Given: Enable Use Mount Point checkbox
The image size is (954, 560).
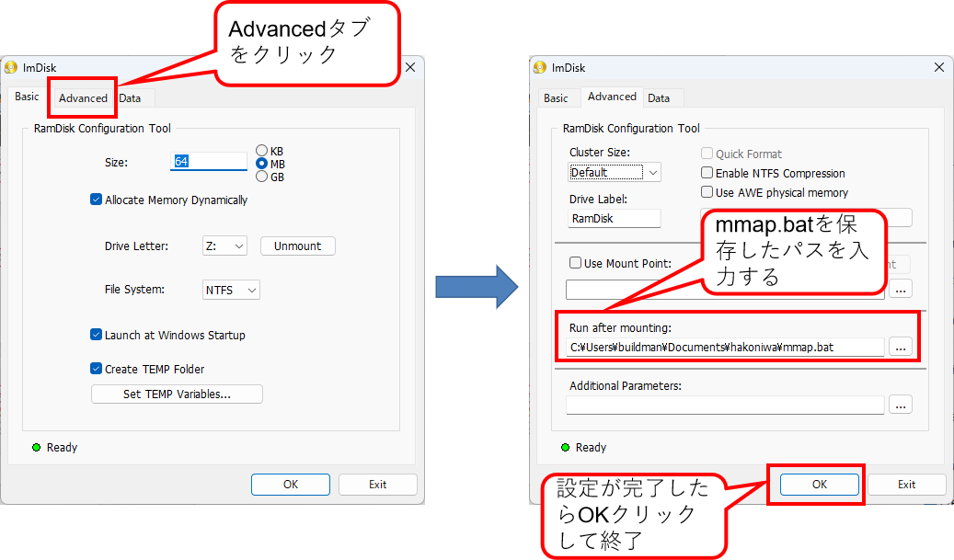Looking at the screenshot, I should tap(575, 263).
